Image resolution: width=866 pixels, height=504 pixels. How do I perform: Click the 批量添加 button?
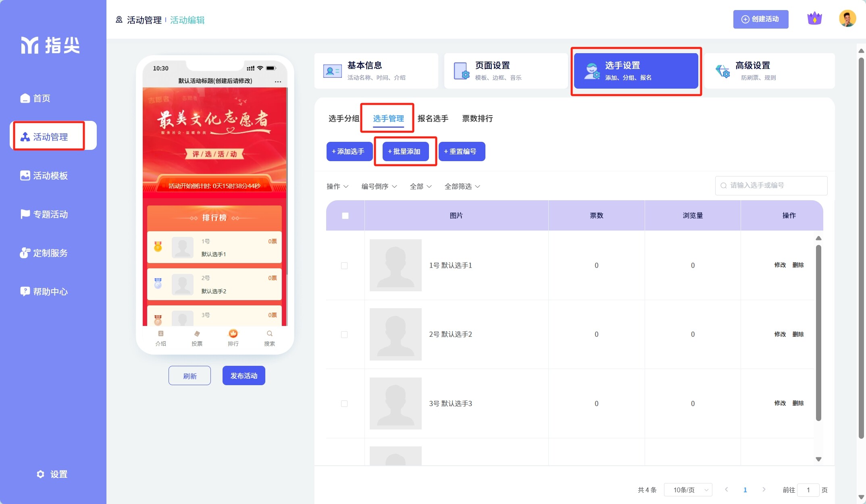pyautogui.click(x=406, y=151)
